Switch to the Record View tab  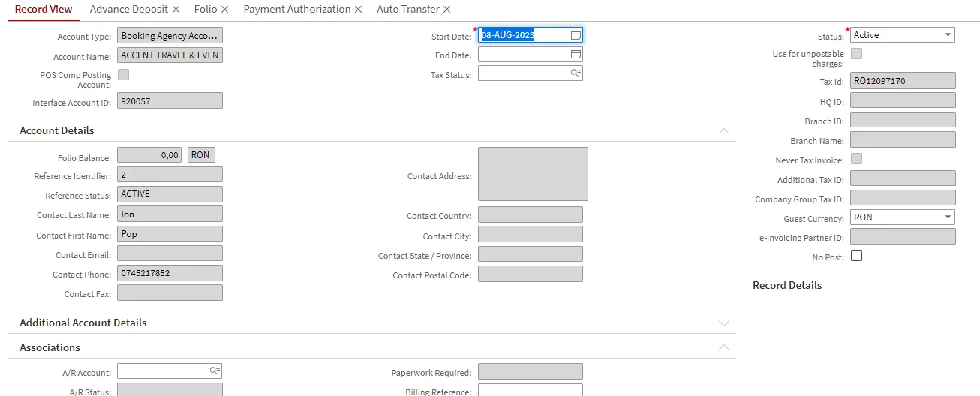tap(44, 9)
